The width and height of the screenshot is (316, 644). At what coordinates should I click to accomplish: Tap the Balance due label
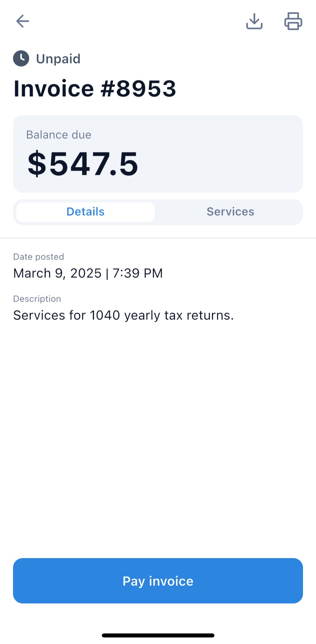[x=59, y=135]
